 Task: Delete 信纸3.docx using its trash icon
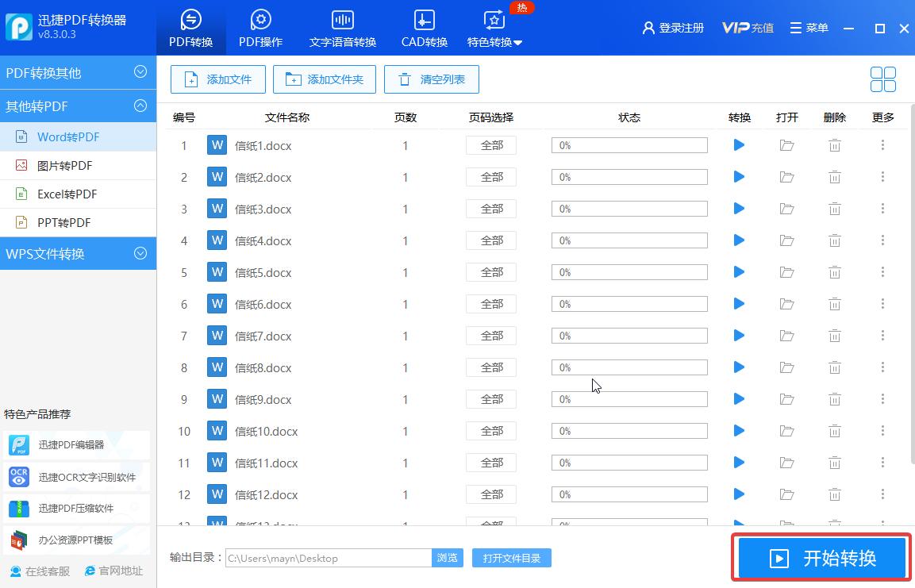pos(835,209)
